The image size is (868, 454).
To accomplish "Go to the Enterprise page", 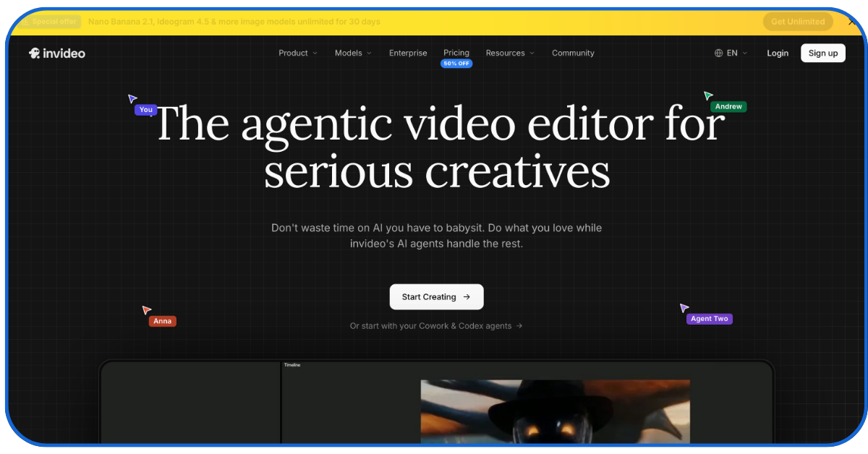I will [x=408, y=53].
